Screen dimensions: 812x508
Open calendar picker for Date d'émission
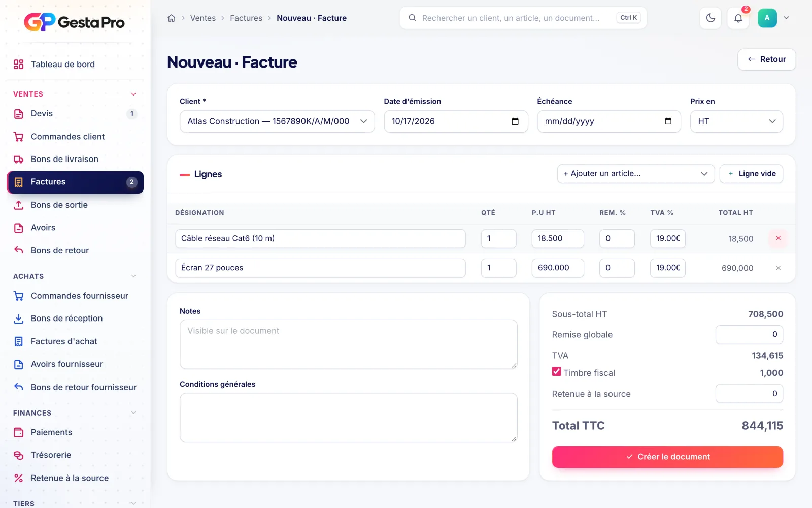[x=515, y=121]
